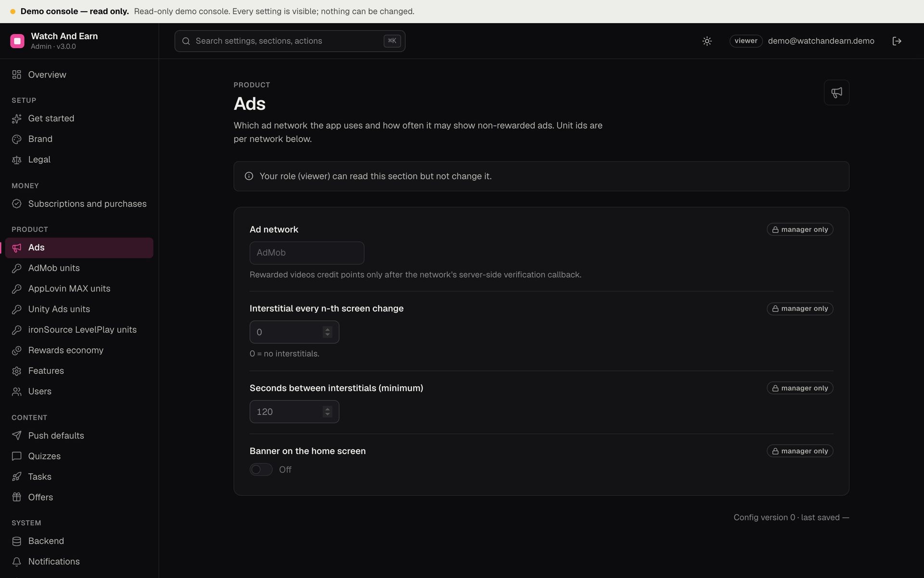
Task: Select the active Ads sidebar item
Action: [x=79, y=248]
